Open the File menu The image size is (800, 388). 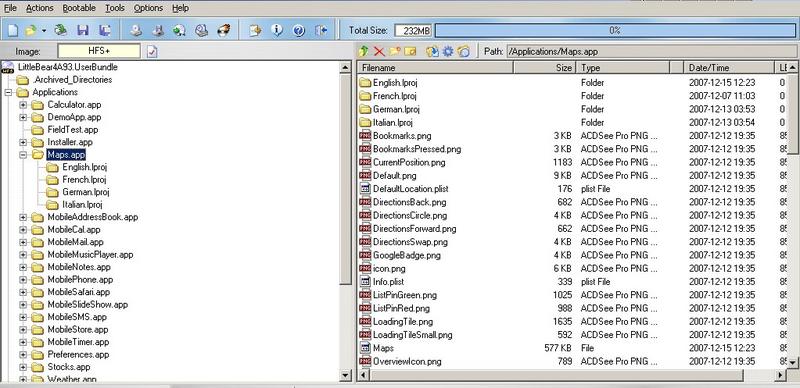pos(10,8)
